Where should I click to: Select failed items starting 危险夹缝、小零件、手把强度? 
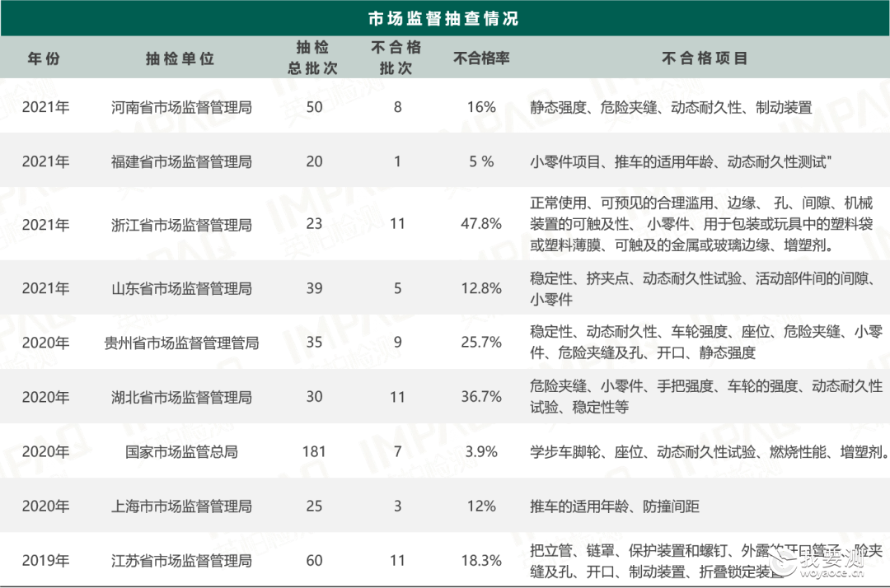(x=706, y=396)
